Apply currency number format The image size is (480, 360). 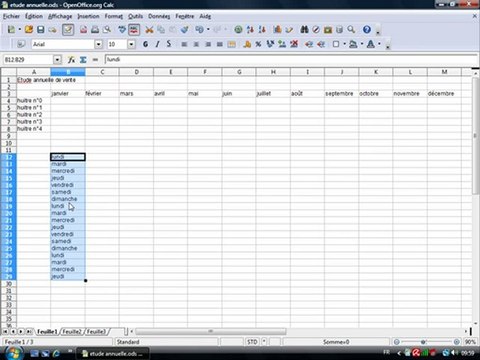click(247, 44)
